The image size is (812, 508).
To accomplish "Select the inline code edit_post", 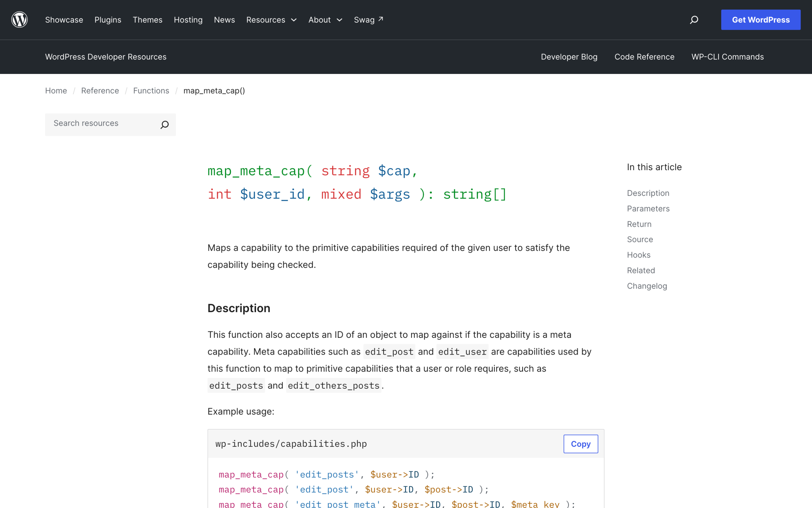I will 389,351.
